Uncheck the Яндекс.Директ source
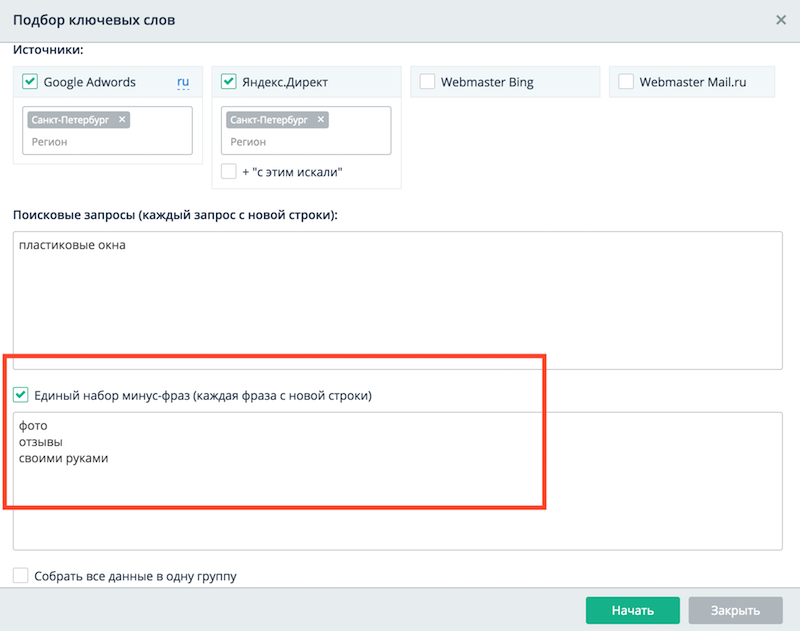Image resolution: width=800 pixels, height=631 pixels. click(229, 82)
